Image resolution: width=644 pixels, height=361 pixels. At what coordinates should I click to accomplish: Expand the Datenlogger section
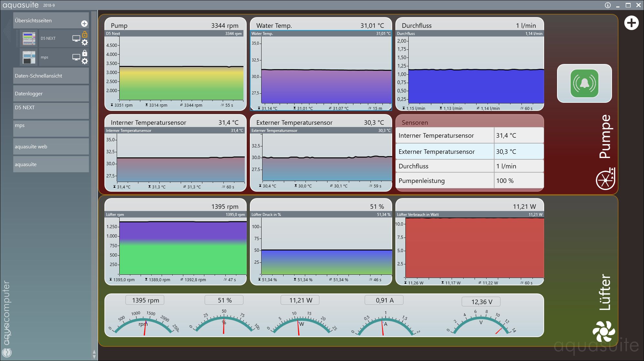click(x=51, y=93)
